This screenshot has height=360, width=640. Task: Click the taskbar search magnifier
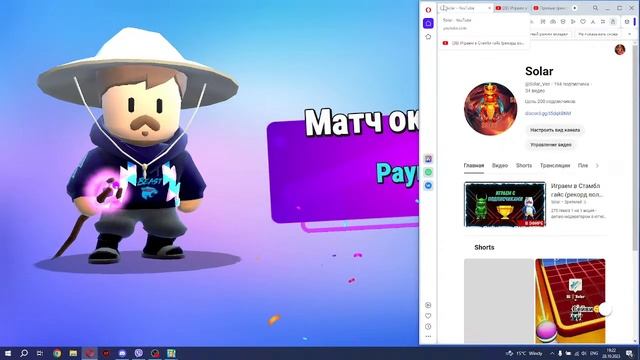(24, 353)
